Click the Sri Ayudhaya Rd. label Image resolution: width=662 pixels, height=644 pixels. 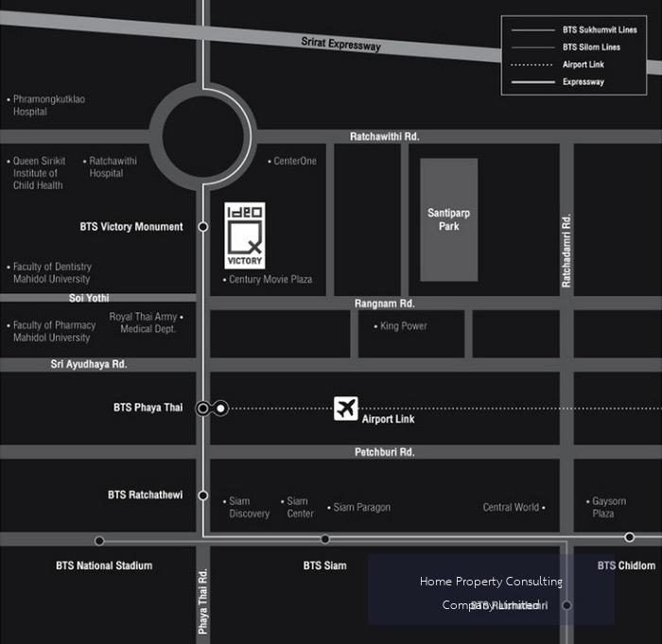[x=89, y=364]
